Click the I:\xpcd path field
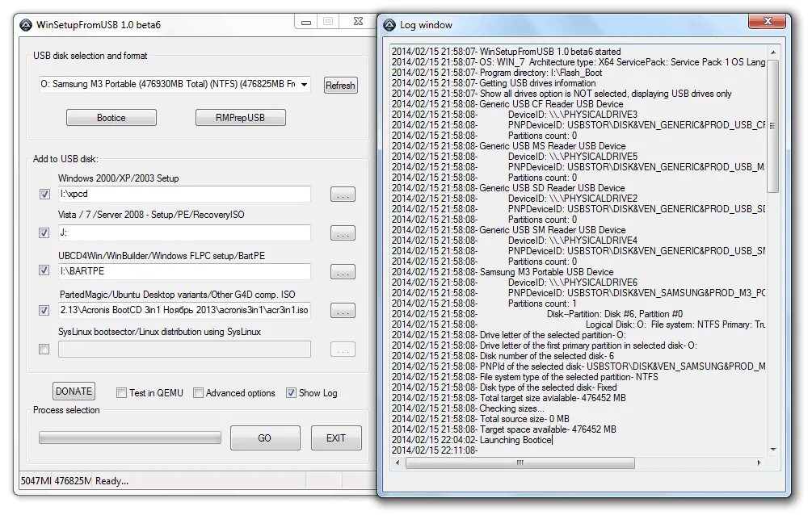 [184, 194]
